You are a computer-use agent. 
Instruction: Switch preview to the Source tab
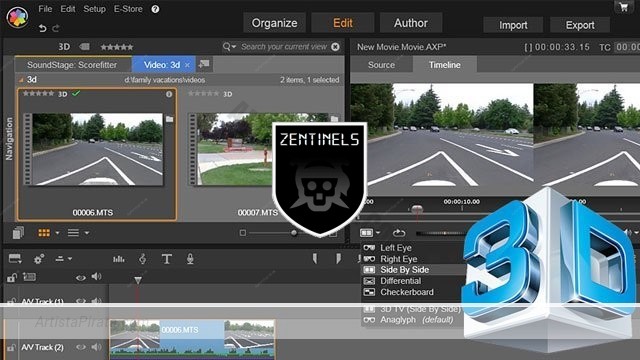click(381, 65)
